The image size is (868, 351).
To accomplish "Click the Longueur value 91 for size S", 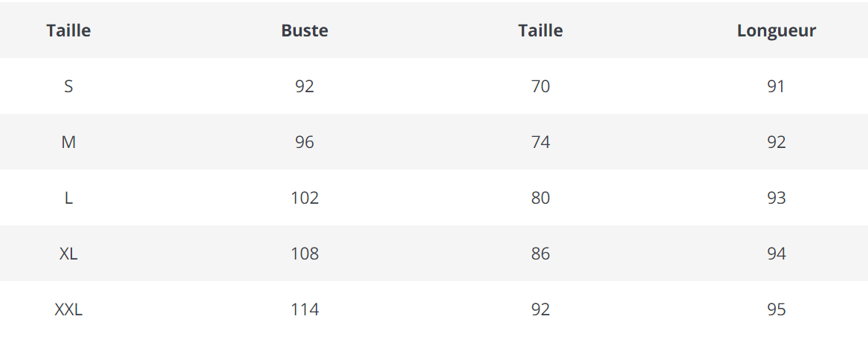I will point(777,86).
